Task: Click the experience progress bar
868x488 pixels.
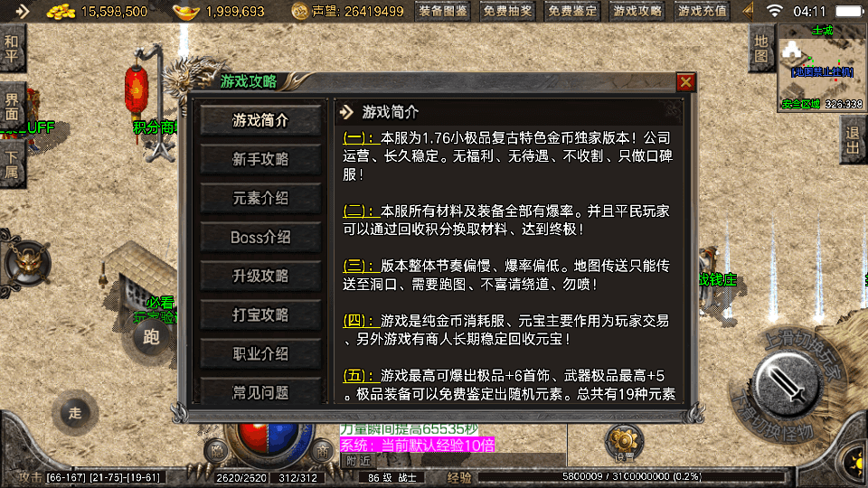Action: 631,476
